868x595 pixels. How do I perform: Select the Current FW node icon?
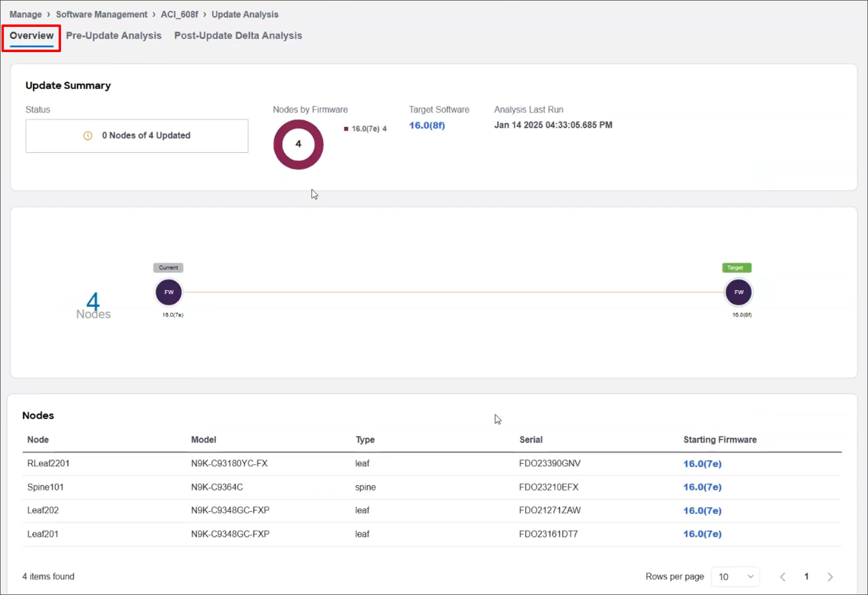pyautogui.click(x=168, y=292)
